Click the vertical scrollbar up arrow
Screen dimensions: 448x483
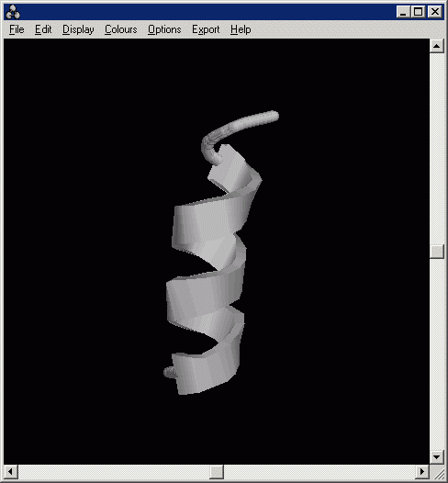437,46
